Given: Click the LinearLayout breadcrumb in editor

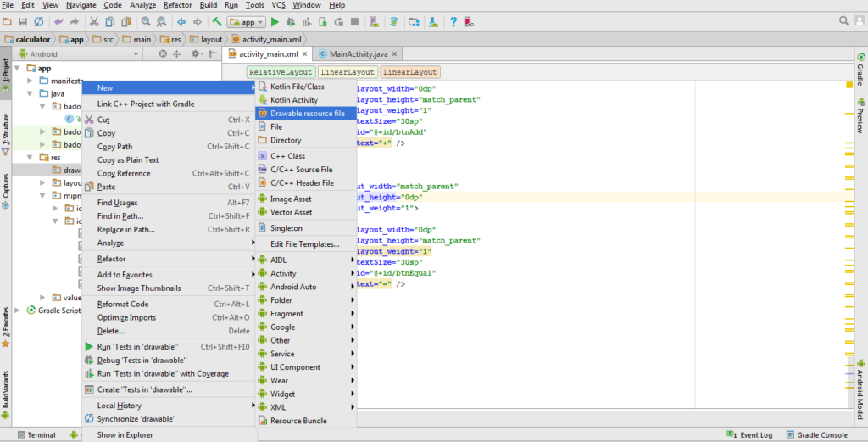Looking at the screenshot, I should 347,72.
